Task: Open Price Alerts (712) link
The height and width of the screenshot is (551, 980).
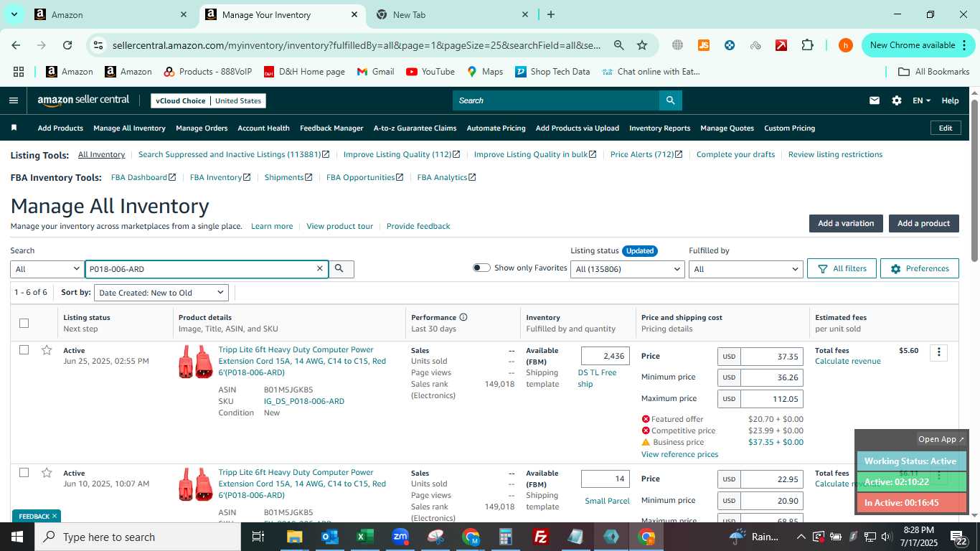Action: (646, 154)
